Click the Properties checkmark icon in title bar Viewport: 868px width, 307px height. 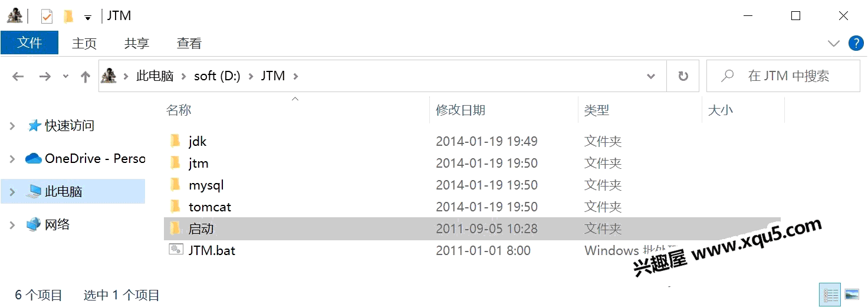pyautogui.click(x=47, y=16)
